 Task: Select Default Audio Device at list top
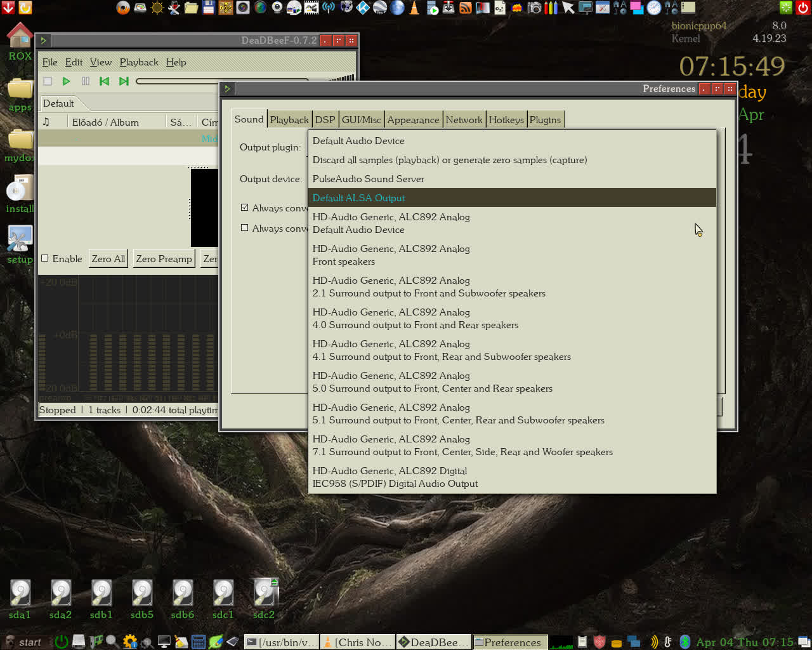tap(512, 141)
